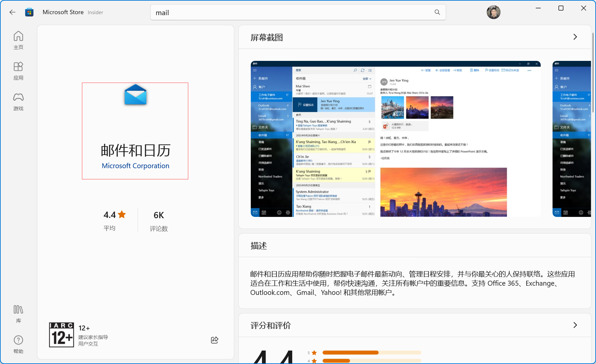Open the first app screenshot

click(396, 139)
